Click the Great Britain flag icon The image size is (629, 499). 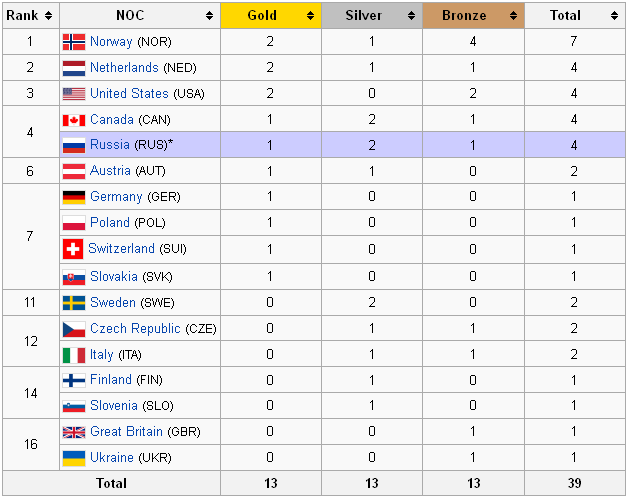coord(73,432)
